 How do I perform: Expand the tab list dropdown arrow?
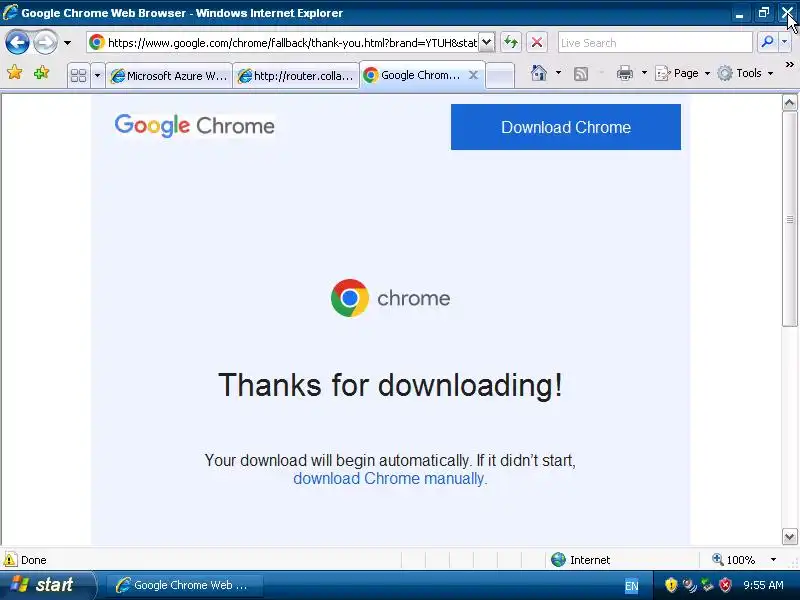click(97, 76)
